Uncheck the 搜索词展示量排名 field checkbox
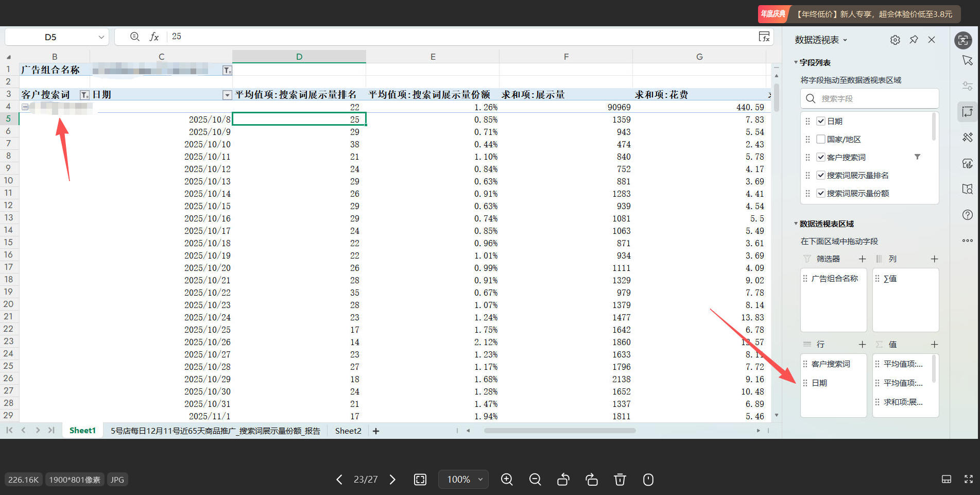980x495 pixels. click(x=821, y=175)
